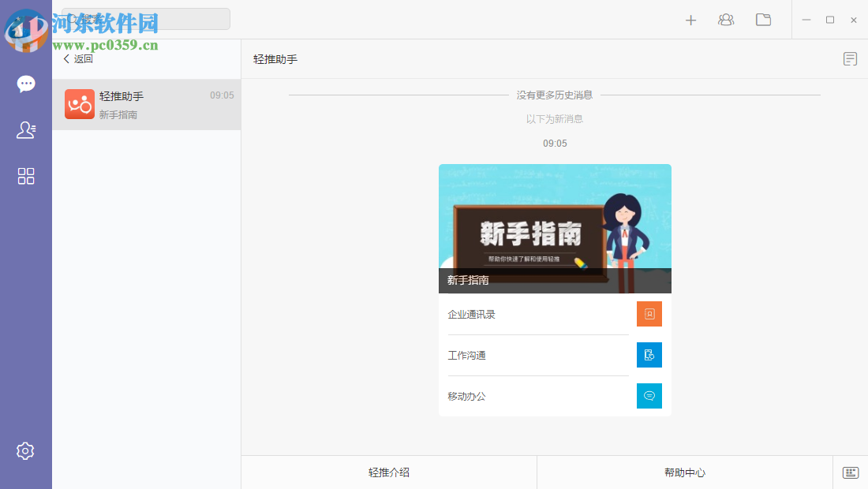This screenshot has width=868, height=489.
Task: Click the blue 工作沟通 document icon
Action: click(649, 355)
